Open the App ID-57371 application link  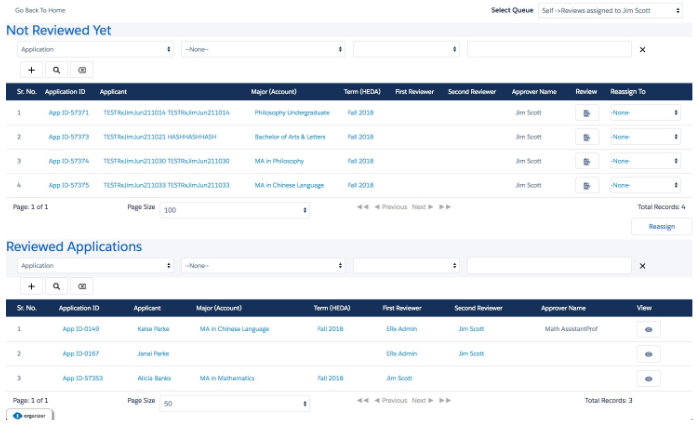click(69, 113)
